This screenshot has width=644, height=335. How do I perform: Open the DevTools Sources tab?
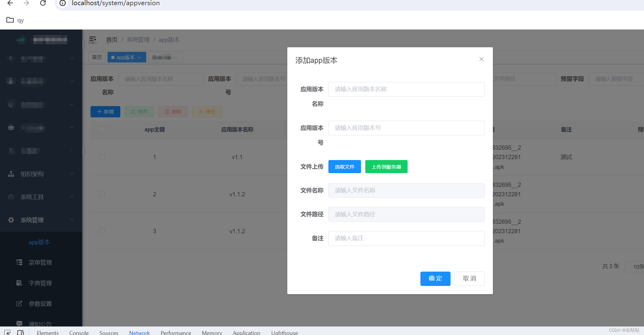pyautogui.click(x=109, y=333)
